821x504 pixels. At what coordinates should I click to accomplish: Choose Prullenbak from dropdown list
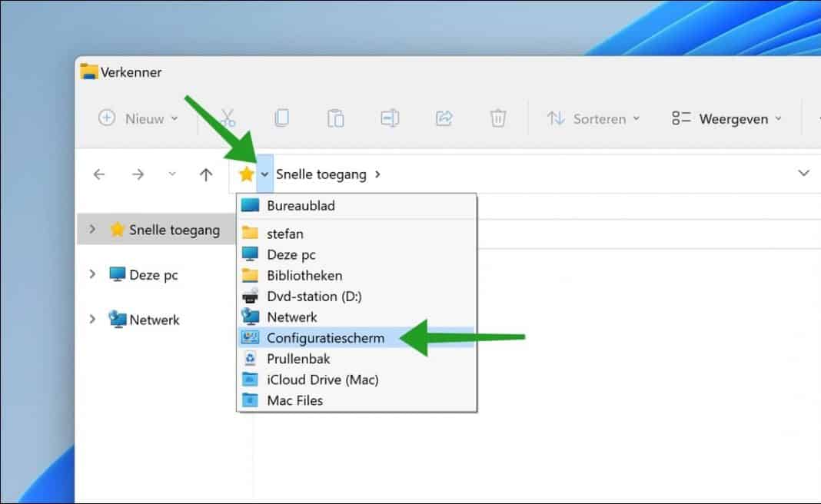click(357, 359)
